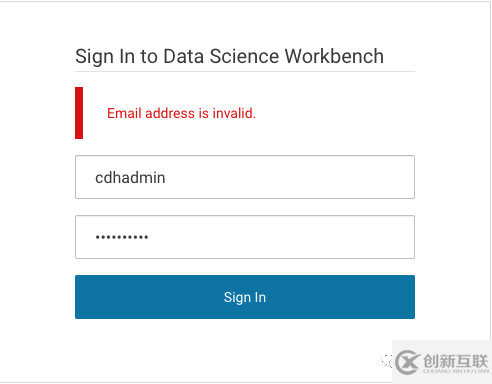Image resolution: width=492 pixels, height=384 pixels.
Task: Select the 'Email address is invalid.' message
Action: click(x=181, y=113)
